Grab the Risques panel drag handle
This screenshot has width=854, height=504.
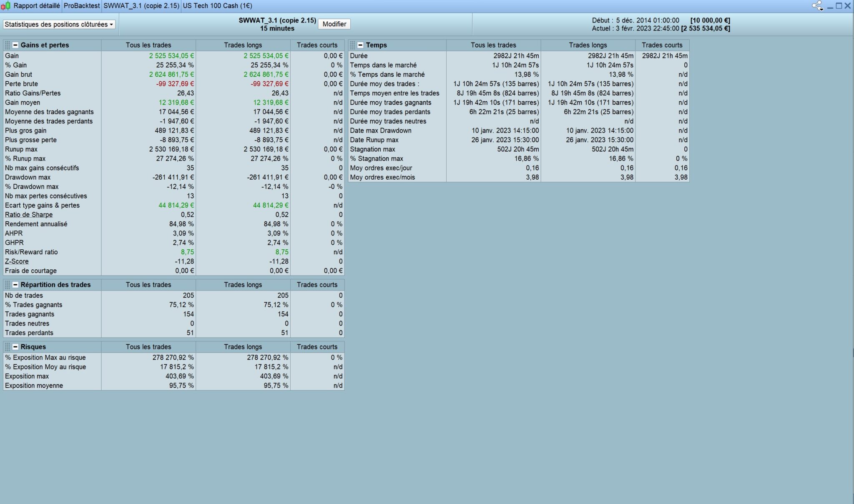[x=8, y=347]
